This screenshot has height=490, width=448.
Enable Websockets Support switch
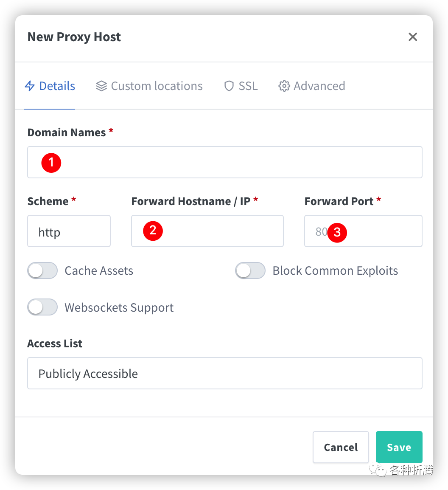tap(42, 307)
